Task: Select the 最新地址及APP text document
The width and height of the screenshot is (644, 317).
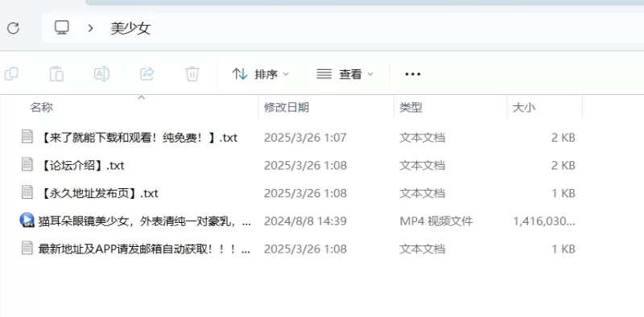Action: (135, 249)
